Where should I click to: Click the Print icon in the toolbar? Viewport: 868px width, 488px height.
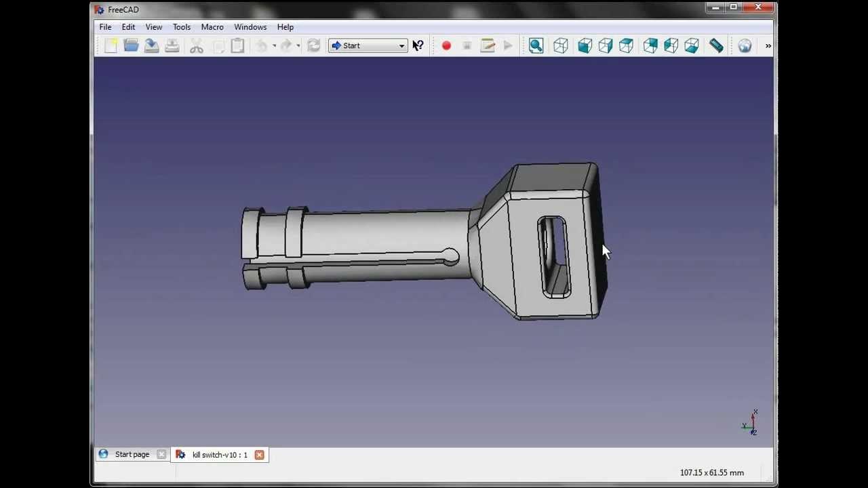coord(172,45)
